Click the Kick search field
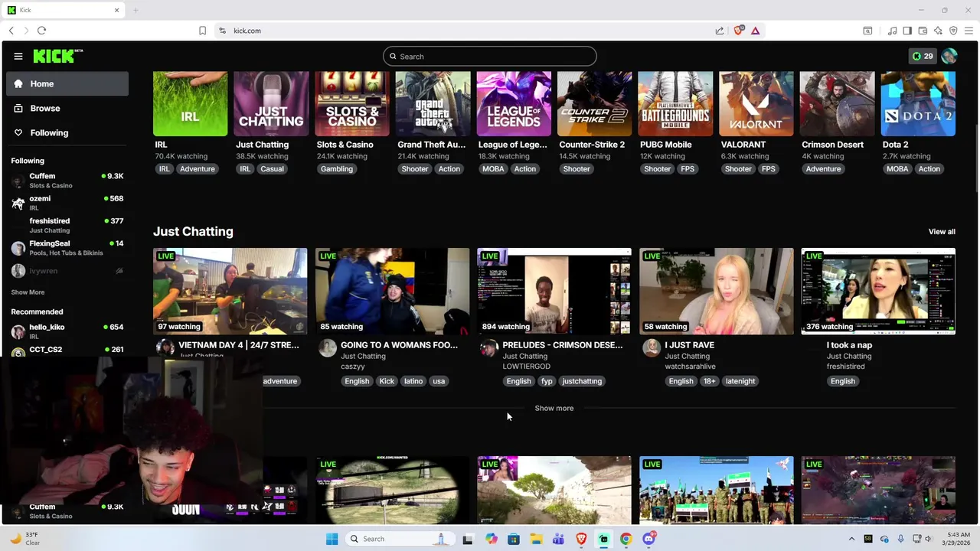The height and width of the screenshot is (551, 980). [490, 56]
